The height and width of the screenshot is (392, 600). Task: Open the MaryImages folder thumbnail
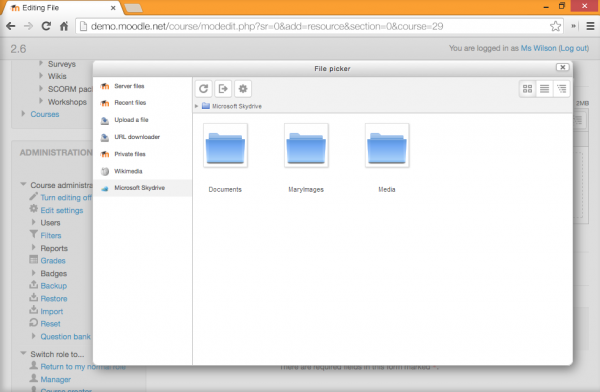[306, 145]
